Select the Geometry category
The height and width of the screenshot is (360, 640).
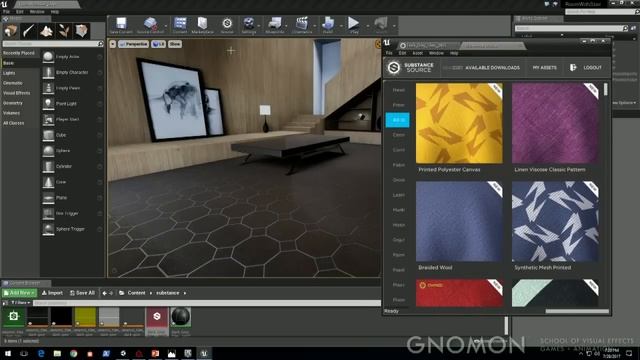point(13,103)
